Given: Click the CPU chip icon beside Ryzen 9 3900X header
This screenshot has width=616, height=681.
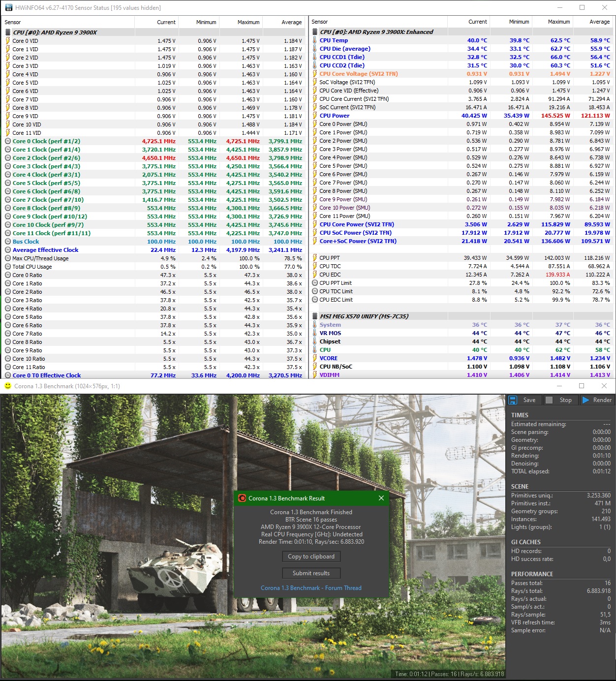Looking at the screenshot, I should click(x=8, y=32).
